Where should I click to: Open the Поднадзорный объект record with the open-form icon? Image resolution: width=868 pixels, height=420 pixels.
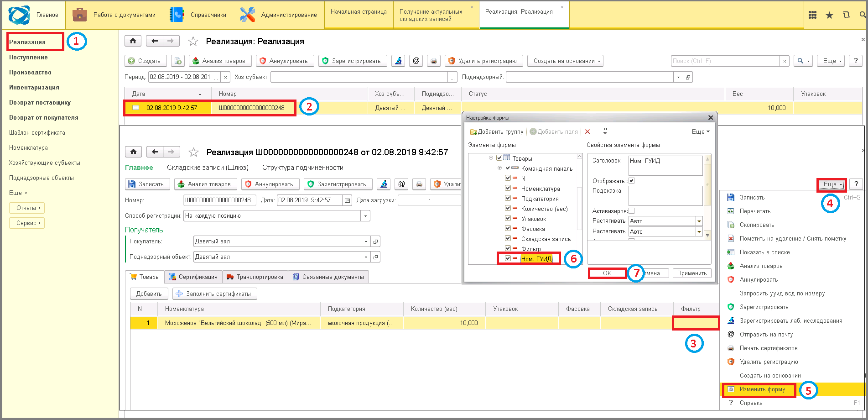[375, 257]
